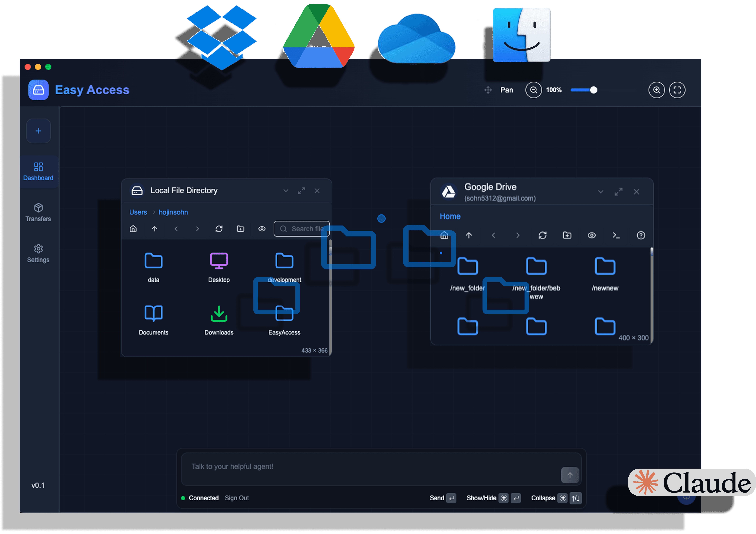Navigate forward in Google Drive panel
This screenshot has width=756, height=534.
click(518, 235)
